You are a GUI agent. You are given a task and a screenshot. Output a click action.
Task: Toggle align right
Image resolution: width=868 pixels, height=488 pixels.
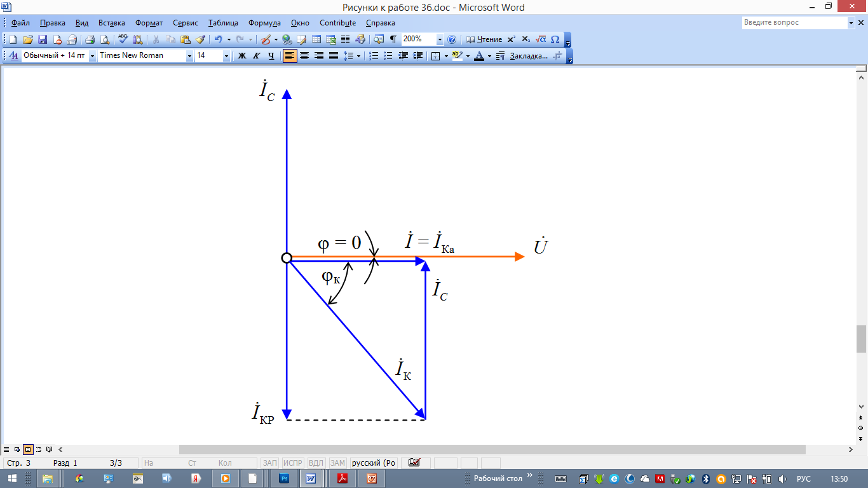tap(319, 56)
